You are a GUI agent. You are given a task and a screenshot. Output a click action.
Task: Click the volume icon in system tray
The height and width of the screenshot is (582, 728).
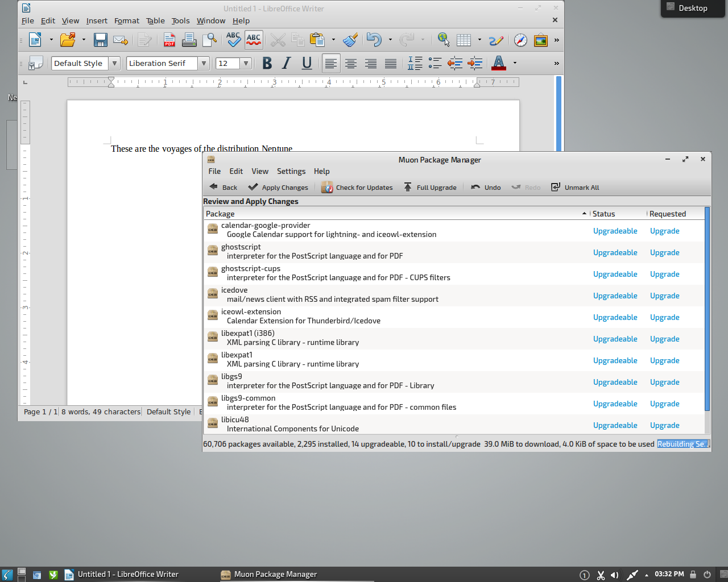(x=615, y=575)
